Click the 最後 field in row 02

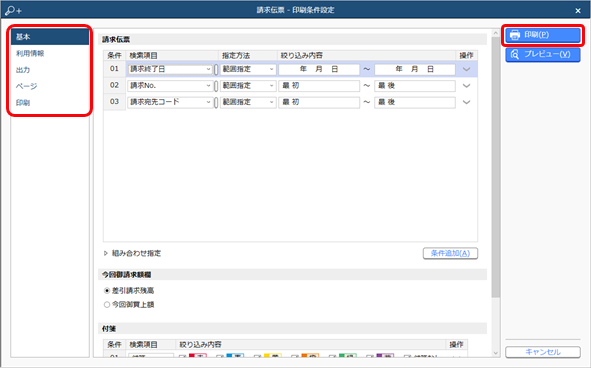(415, 86)
